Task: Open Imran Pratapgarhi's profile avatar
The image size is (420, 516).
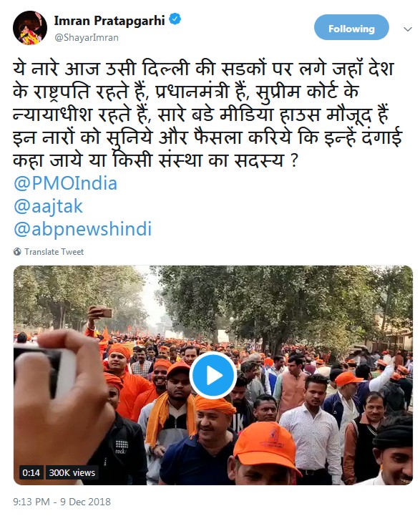Action: click(x=30, y=28)
